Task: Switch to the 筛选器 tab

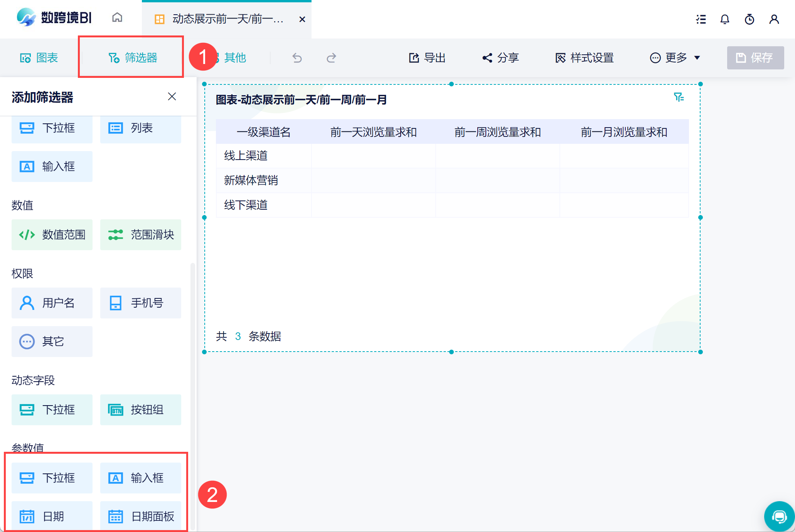Action: 133,58
